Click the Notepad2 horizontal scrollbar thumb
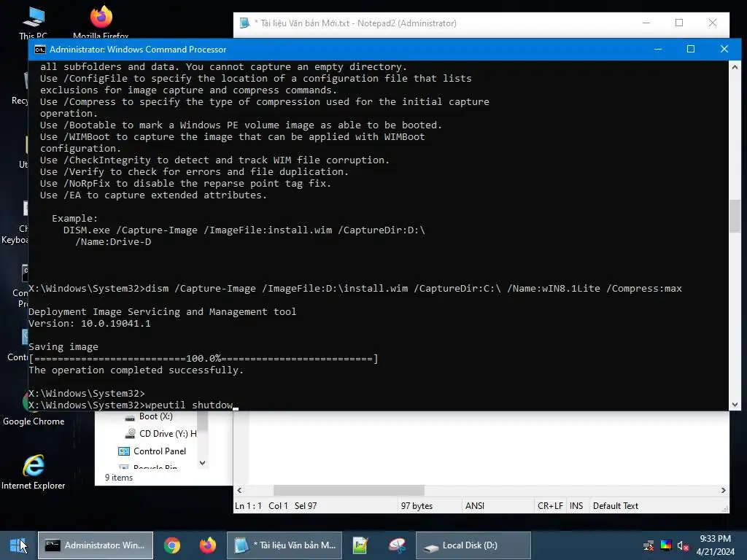747x560 pixels. tap(349, 491)
